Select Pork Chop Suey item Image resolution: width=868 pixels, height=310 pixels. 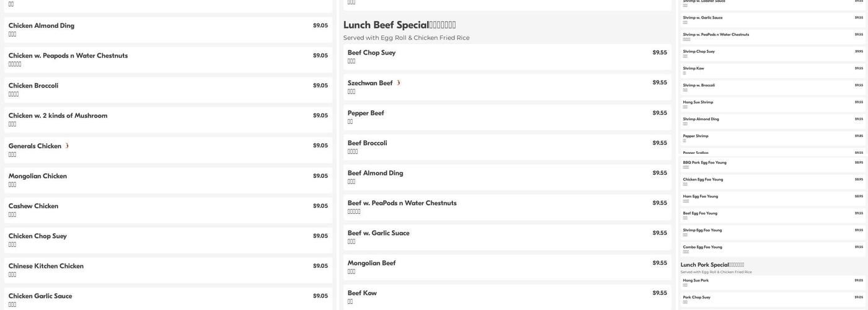point(697,298)
